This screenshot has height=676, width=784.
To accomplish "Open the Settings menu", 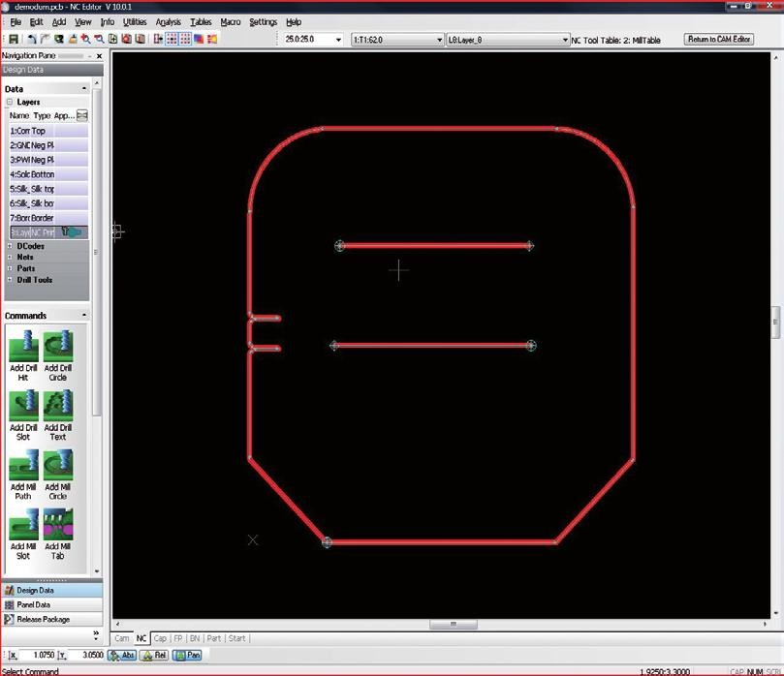I will pyautogui.click(x=263, y=22).
